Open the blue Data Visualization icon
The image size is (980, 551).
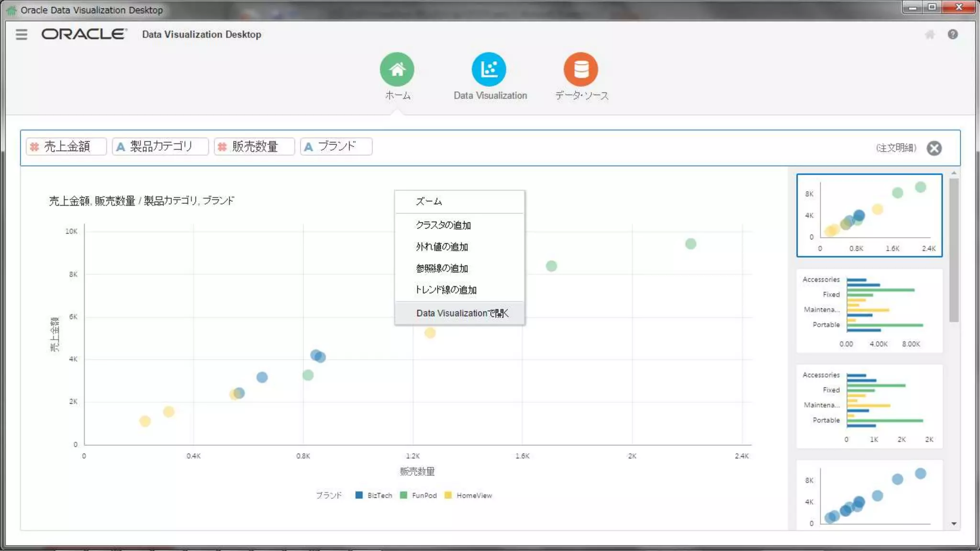click(489, 69)
